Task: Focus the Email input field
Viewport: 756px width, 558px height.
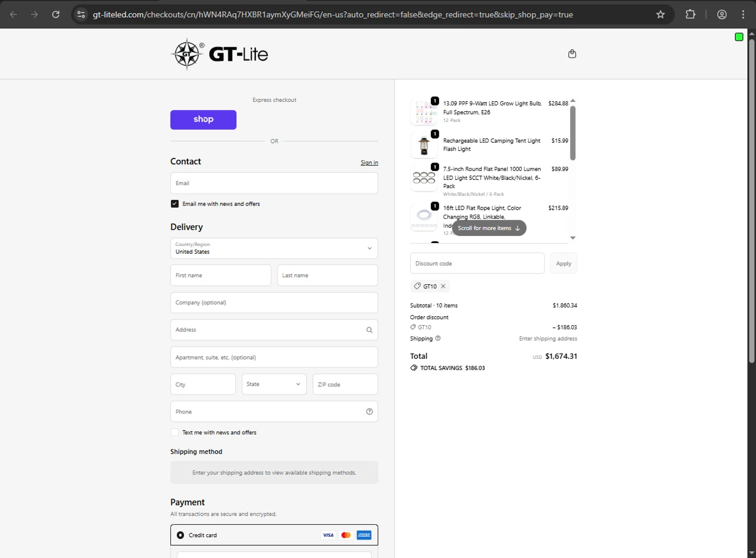Action: [274, 183]
